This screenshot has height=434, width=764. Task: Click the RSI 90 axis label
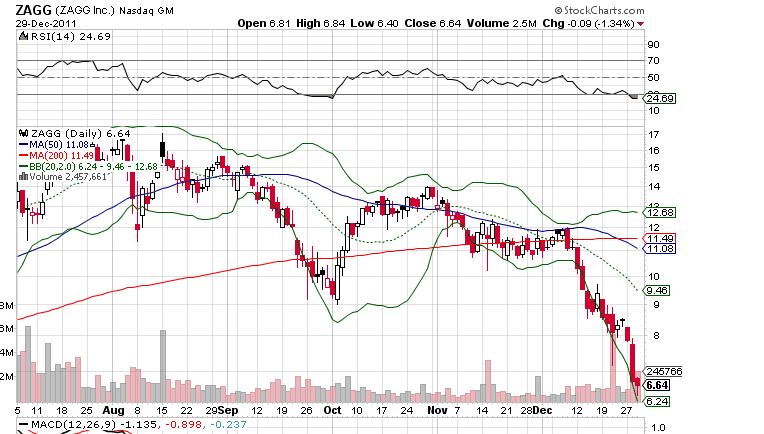653,44
